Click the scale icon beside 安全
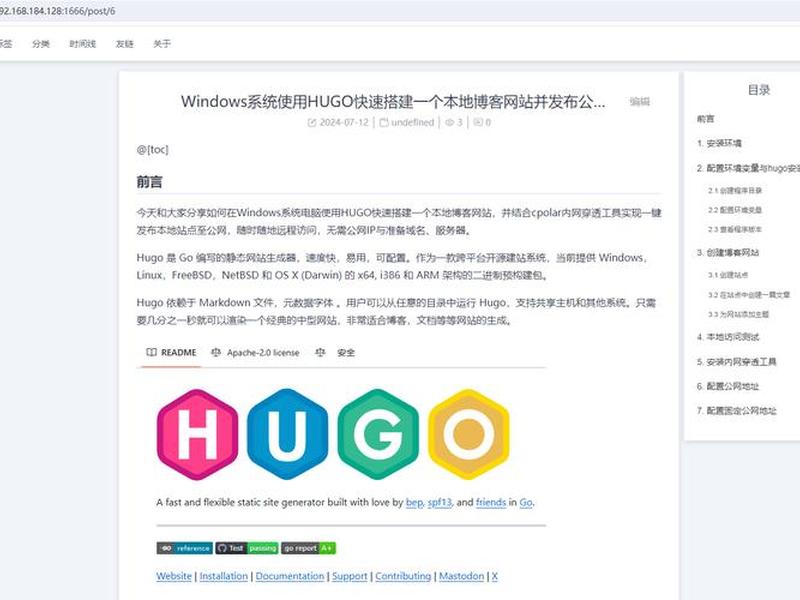The height and width of the screenshot is (600, 800). [320, 353]
